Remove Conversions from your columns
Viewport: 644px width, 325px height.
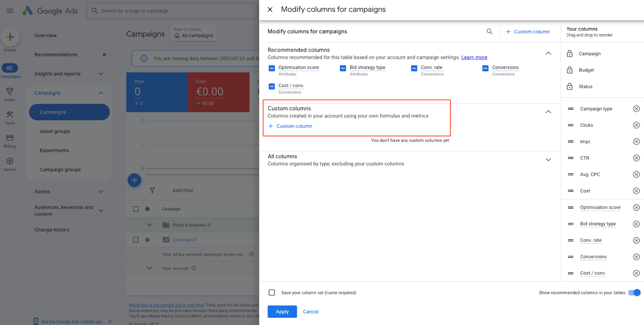(x=636, y=257)
